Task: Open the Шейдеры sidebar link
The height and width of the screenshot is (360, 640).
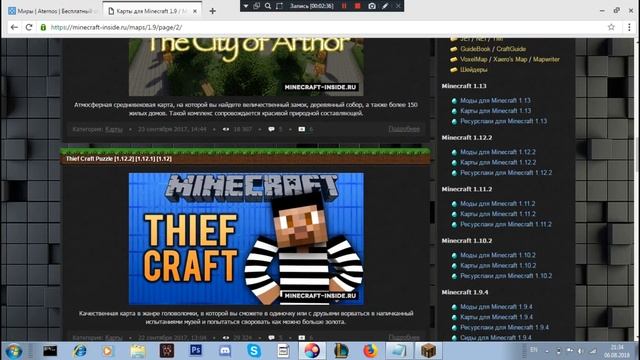Action: tap(473, 70)
